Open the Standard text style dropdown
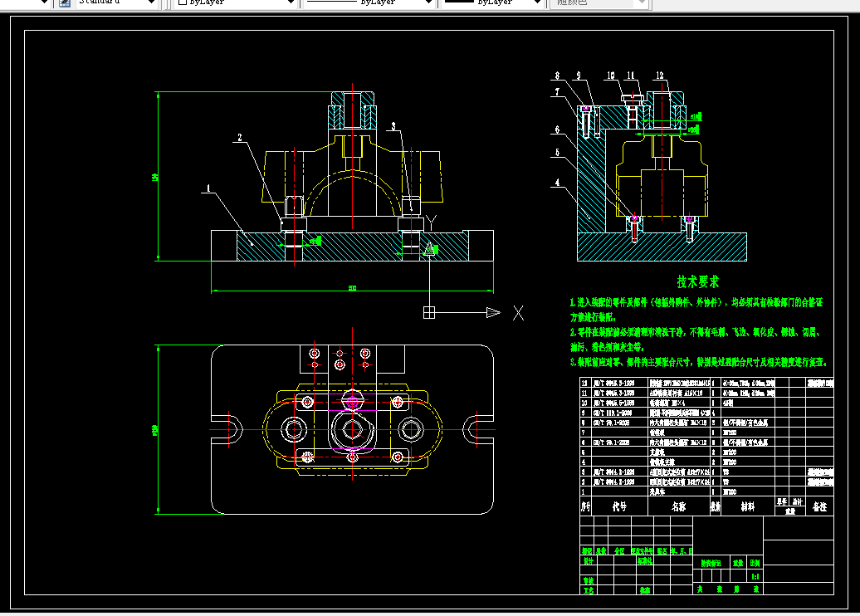 [115, 2]
